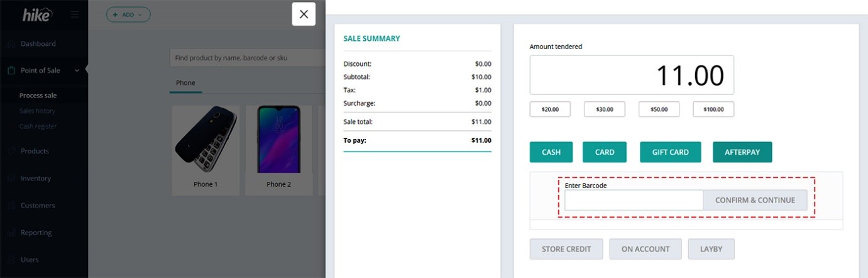Click the Amount tendered field

click(x=632, y=75)
